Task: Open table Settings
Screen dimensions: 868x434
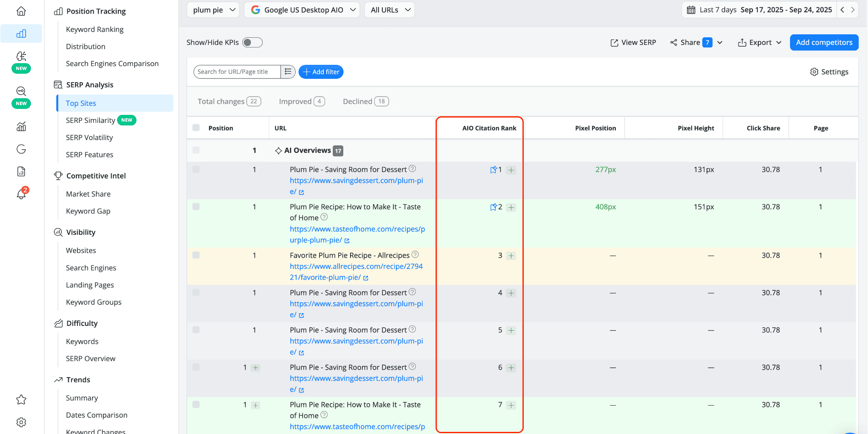Action: pos(829,72)
